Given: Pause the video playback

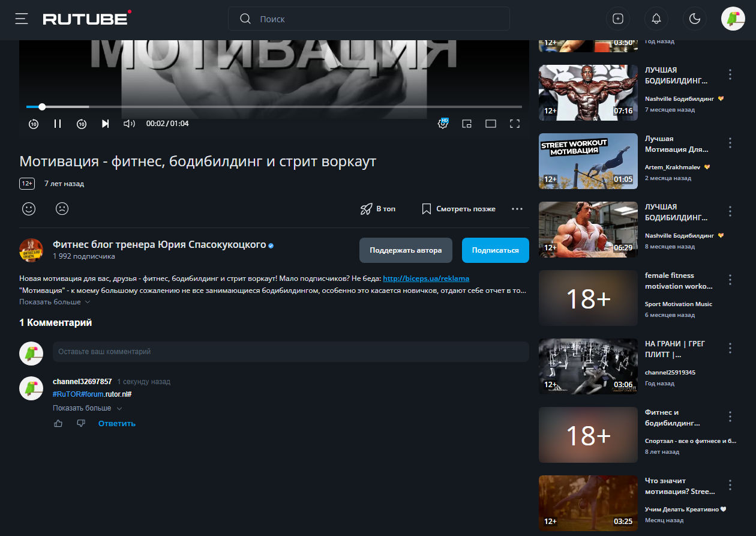Looking at the screenshot, I should pos(58,124).
